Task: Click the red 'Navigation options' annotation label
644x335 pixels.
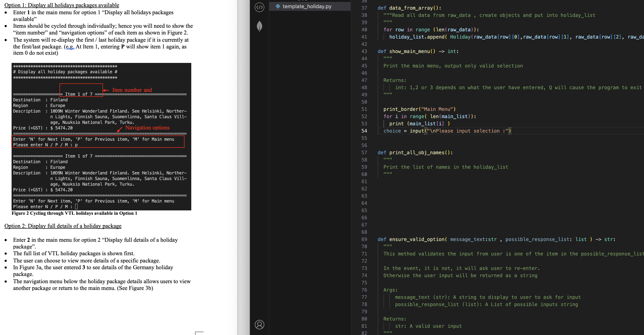Action: coord(147,128)
